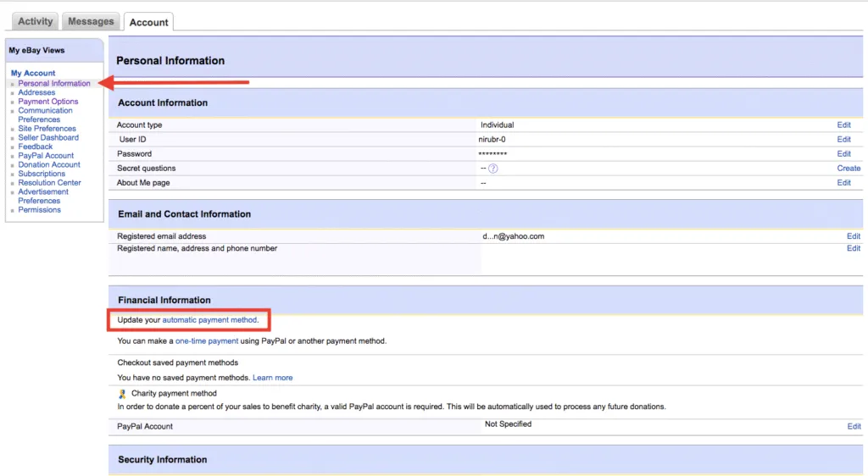Select the Account tab

(x=149, y=22)
